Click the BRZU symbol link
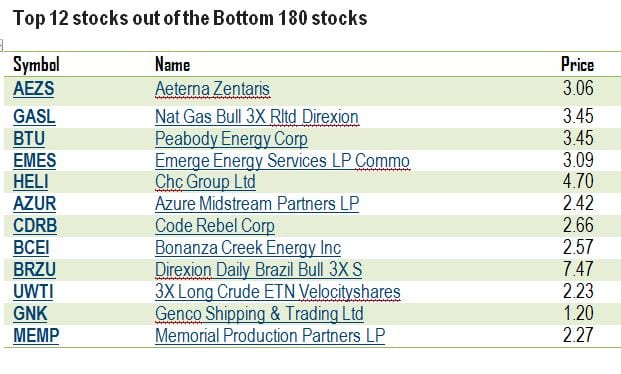Image resolution: width=621 pixels, height=374 pixels. [35, 270]
